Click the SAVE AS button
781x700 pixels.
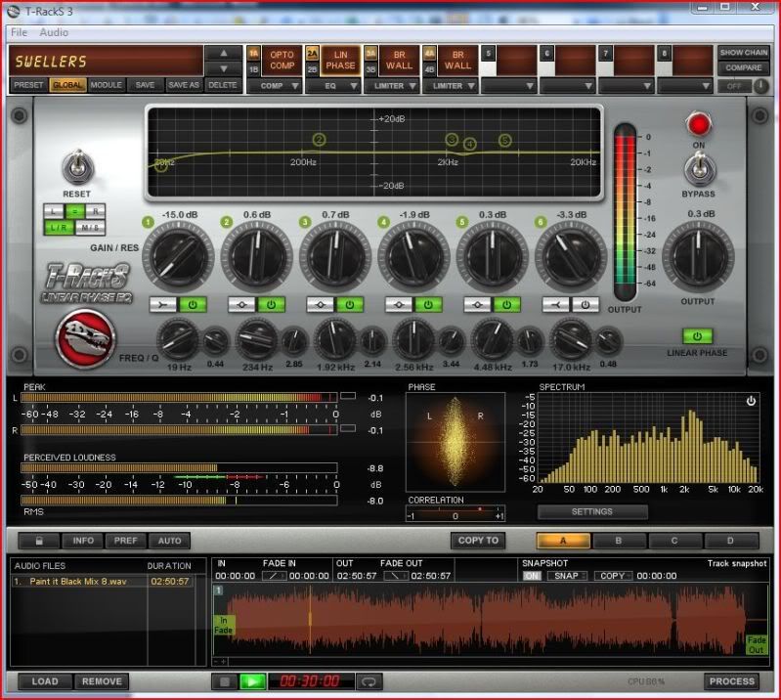click(184, 85)
